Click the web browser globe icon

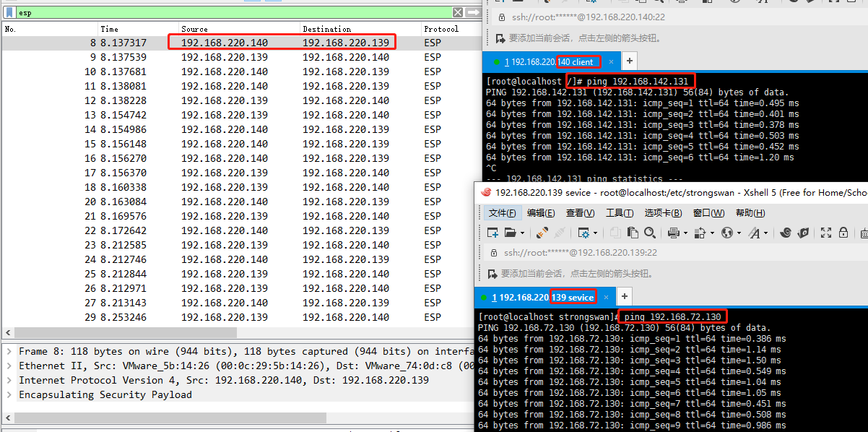(728, 233)
